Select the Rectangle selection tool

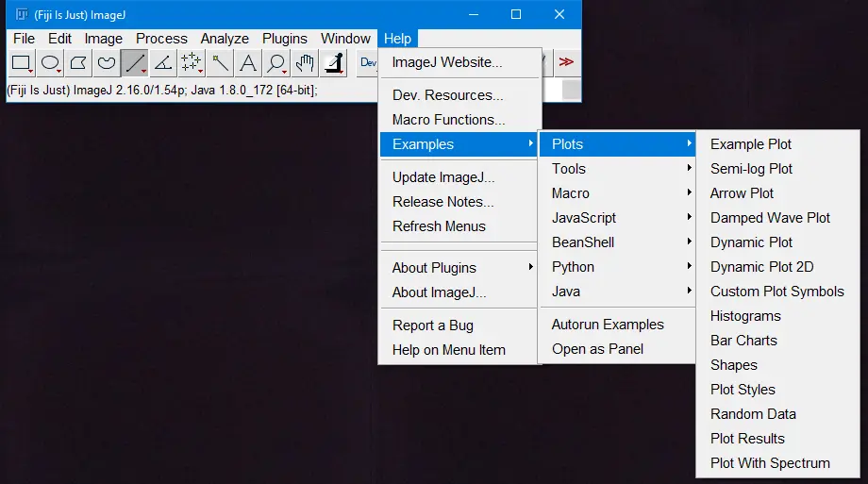(22, 63)
